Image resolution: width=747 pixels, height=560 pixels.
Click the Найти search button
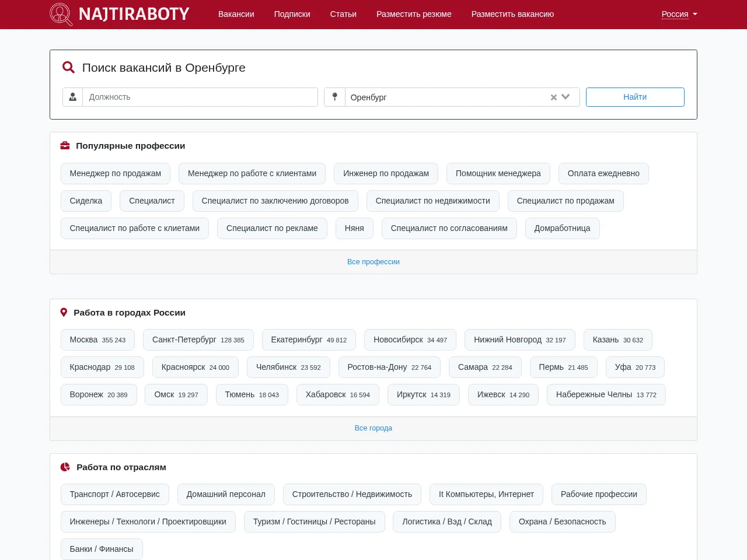(635, 97)
